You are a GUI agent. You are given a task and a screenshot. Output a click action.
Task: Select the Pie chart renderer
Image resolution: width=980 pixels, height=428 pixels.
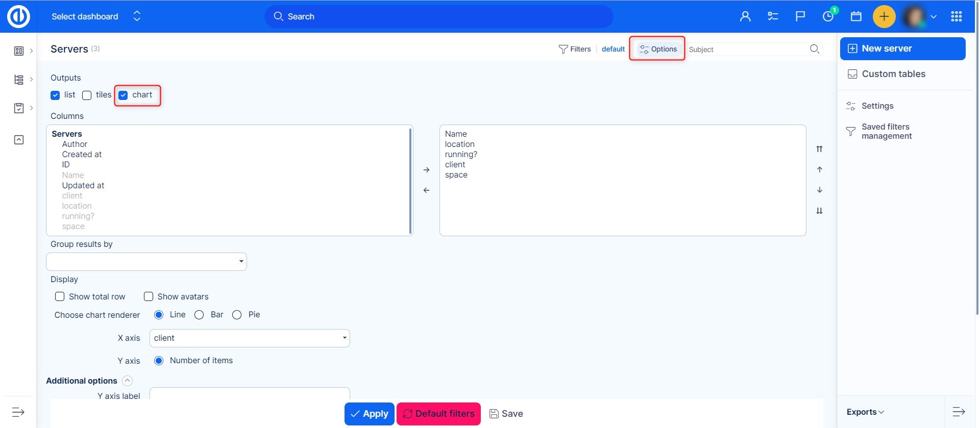click(x=237, y=315)
